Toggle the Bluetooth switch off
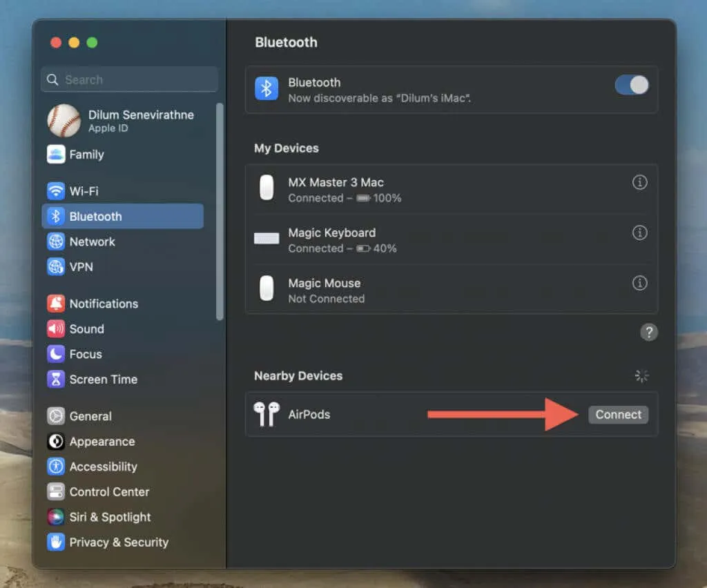 [631, 85]
